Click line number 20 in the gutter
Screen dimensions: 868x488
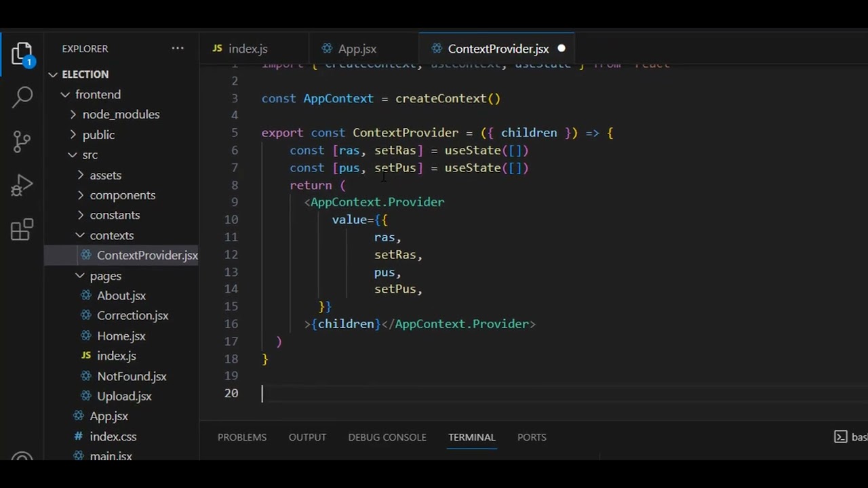click(x=231, y=393)
